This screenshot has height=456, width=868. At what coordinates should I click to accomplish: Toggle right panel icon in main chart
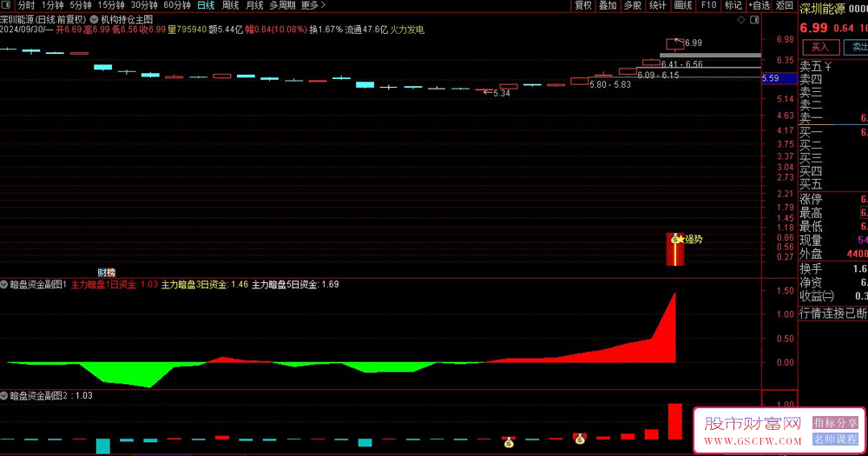(x=754, y=19)
